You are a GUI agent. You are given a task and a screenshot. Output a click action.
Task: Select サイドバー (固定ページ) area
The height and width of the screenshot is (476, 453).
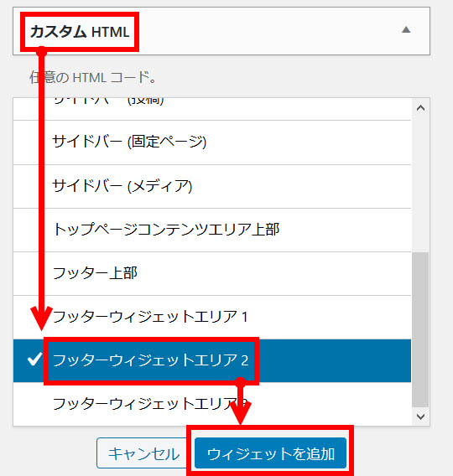pyautogui.click(x=212, y=142)
